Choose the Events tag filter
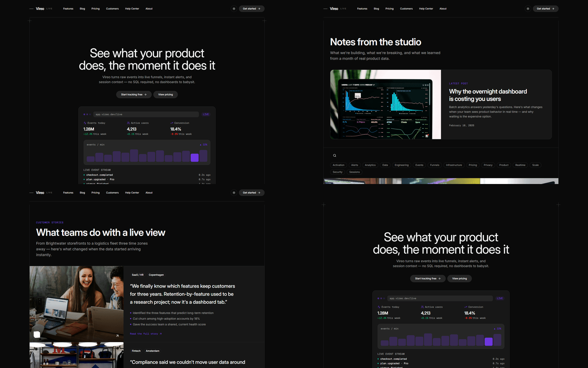This screenshot has width=588, height=368. click(419, 165)
